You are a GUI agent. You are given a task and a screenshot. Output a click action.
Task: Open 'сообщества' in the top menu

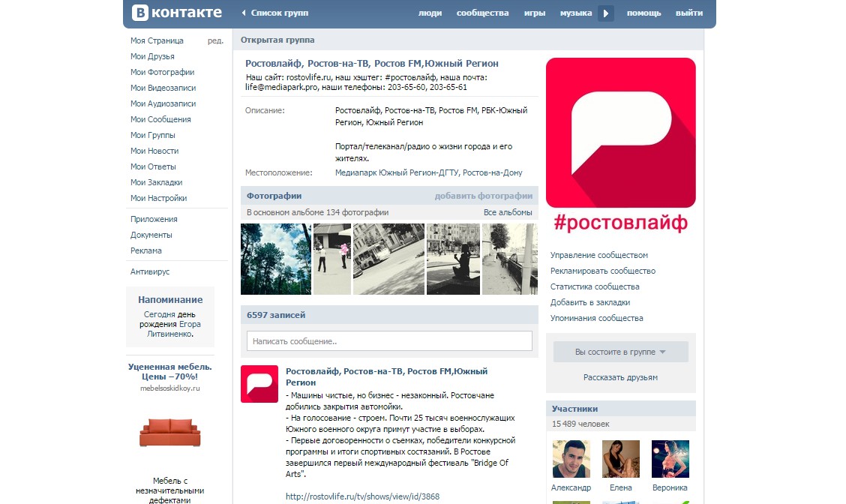click(x=482, y=13)
